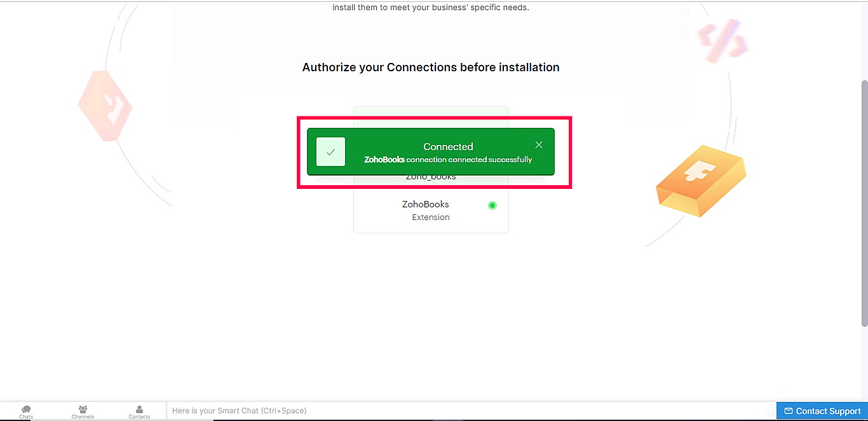Image resolution: width=868 pixels, height=421 pixels.
Task: Open the Contacts tab
Action: coord(139,411)
